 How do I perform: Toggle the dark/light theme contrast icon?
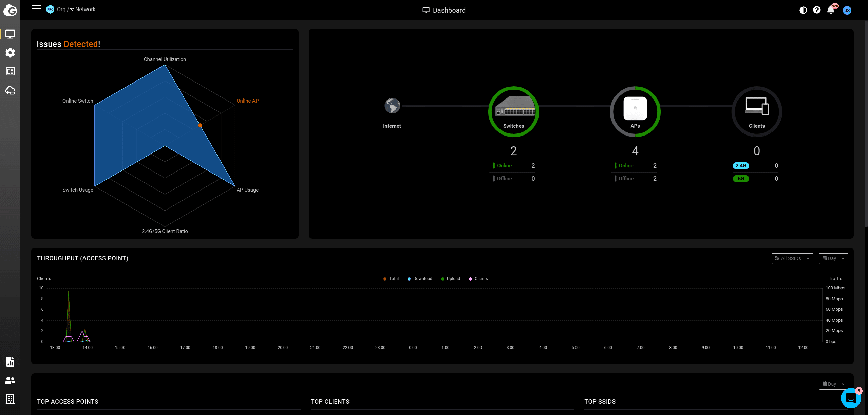click(803, 10)
